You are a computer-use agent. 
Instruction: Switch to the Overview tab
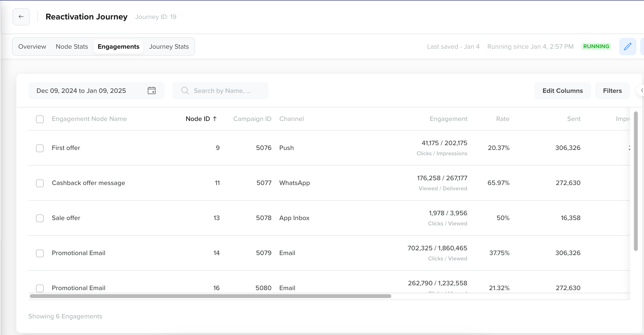[32, 47]
